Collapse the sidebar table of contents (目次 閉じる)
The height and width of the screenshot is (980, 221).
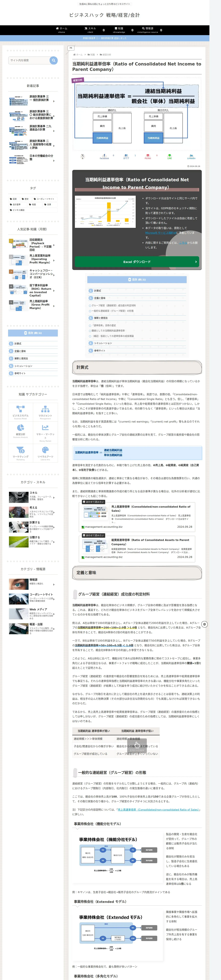point(33,333)
